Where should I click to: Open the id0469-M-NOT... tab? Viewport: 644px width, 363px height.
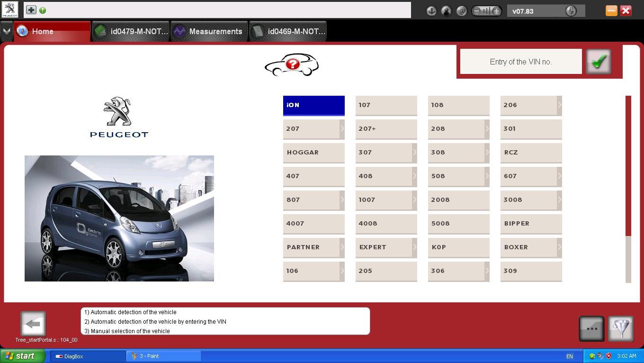click(288, 31)
